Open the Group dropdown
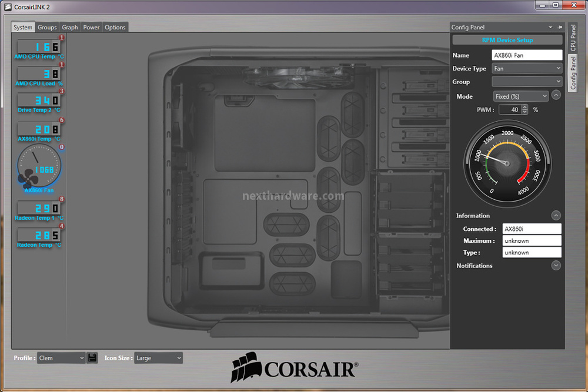The height and width of the screenshot is (392, 588). click(x=527, y=81)
